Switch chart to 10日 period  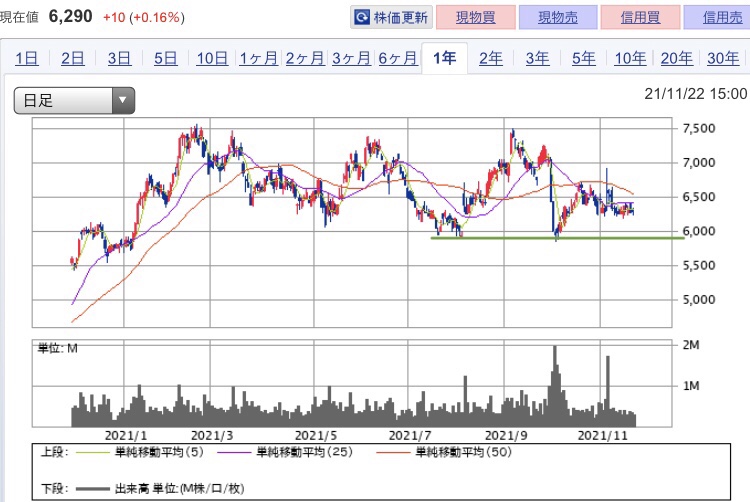point(212,58)
